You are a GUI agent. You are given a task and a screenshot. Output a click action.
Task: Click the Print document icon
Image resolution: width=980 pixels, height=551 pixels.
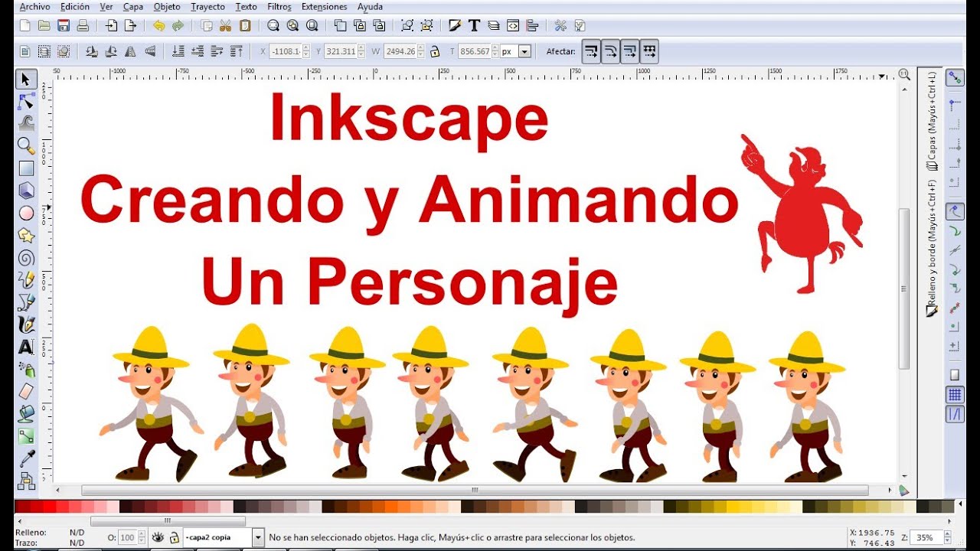pos(83,25)
